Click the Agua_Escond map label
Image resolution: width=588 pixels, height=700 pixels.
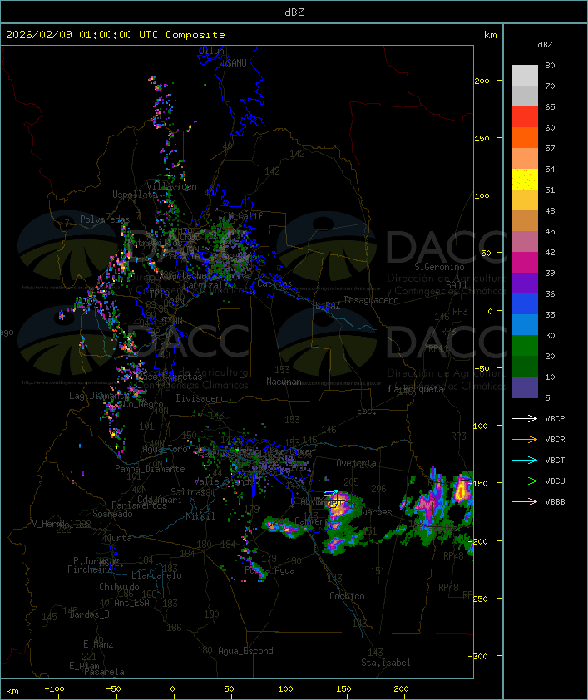pyautogui.click(x=245, y=651)
